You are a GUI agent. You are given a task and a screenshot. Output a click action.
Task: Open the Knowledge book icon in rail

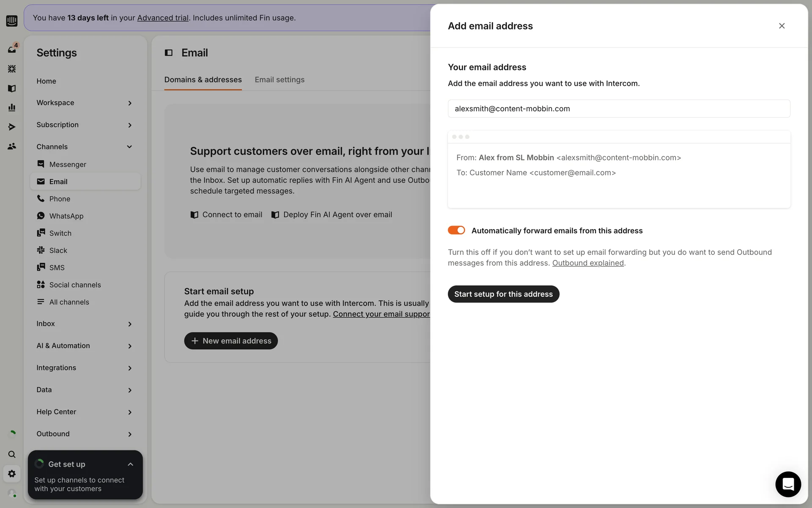pyautogui.click(x=12, y=88)
